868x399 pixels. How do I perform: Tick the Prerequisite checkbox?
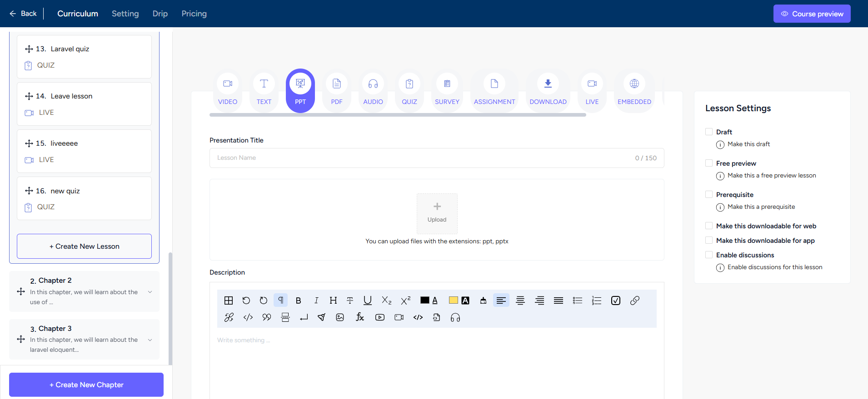tap(709, 194)
